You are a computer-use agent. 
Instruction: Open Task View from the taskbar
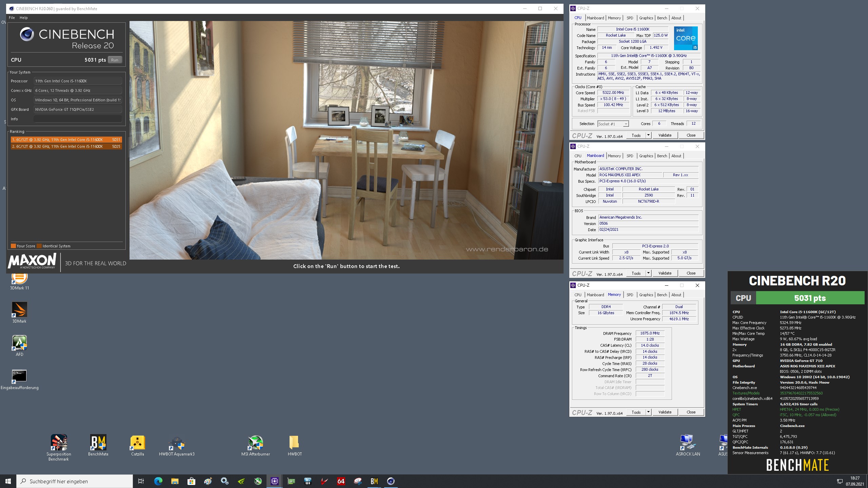(x=141, y=481)
